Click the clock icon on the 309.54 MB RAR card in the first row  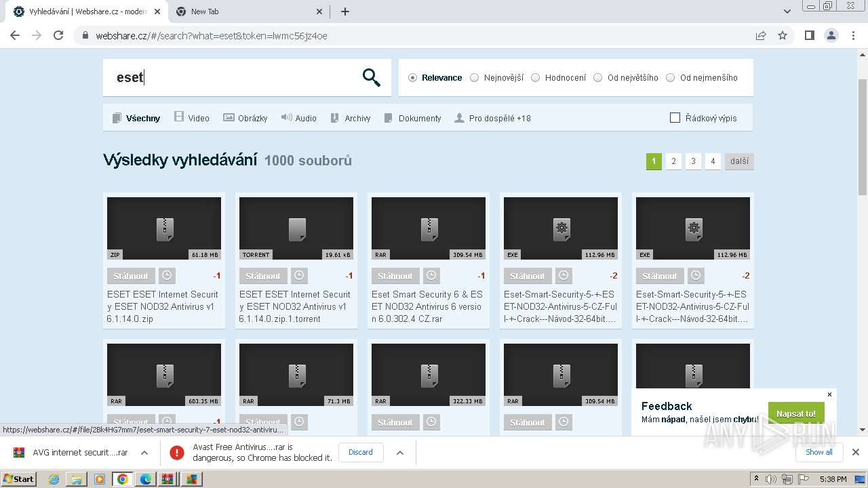pyautogui.click(x=431, y=276)
